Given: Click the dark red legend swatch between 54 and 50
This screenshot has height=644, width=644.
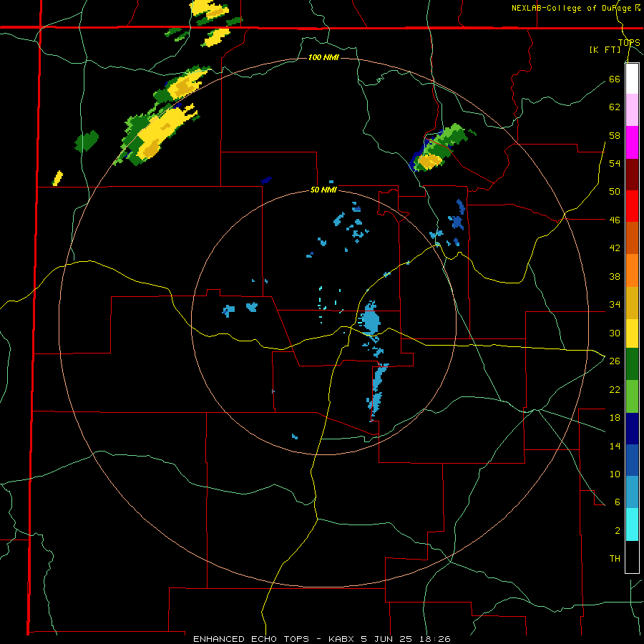Looking at the screenshot, I should [632, 175].
